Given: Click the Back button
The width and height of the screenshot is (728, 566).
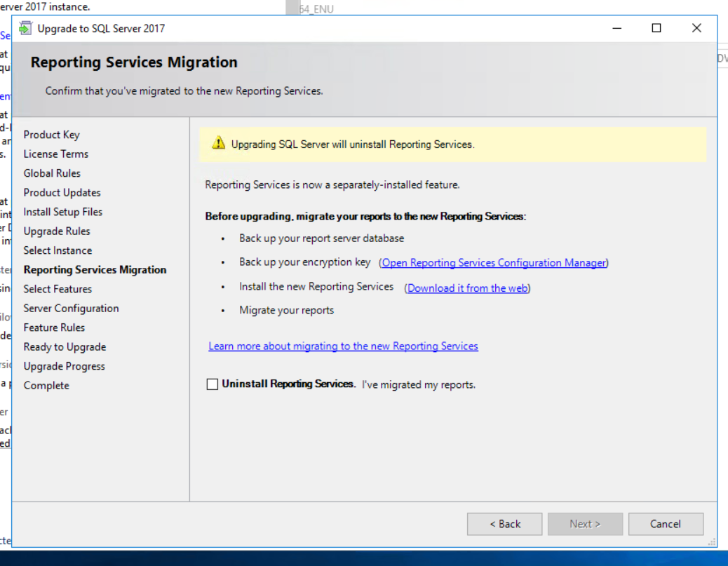Looking at the screenshot, I should coord(505,524).
